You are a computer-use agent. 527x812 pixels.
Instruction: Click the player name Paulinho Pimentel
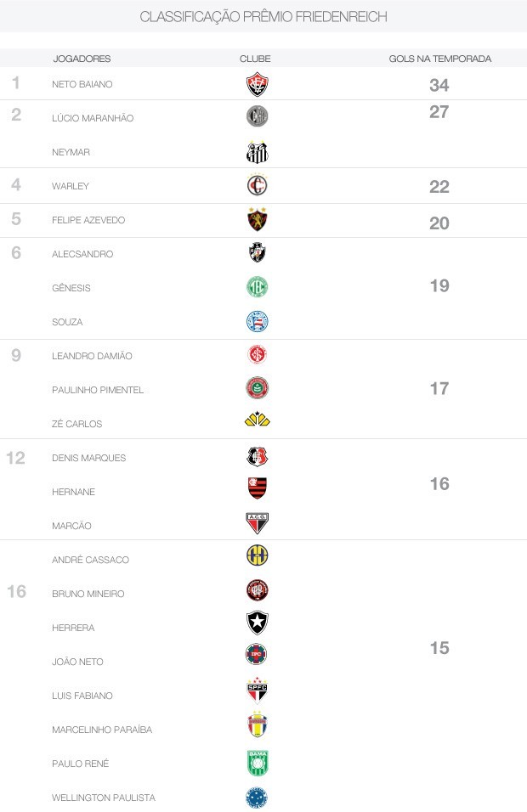point(98,390)
